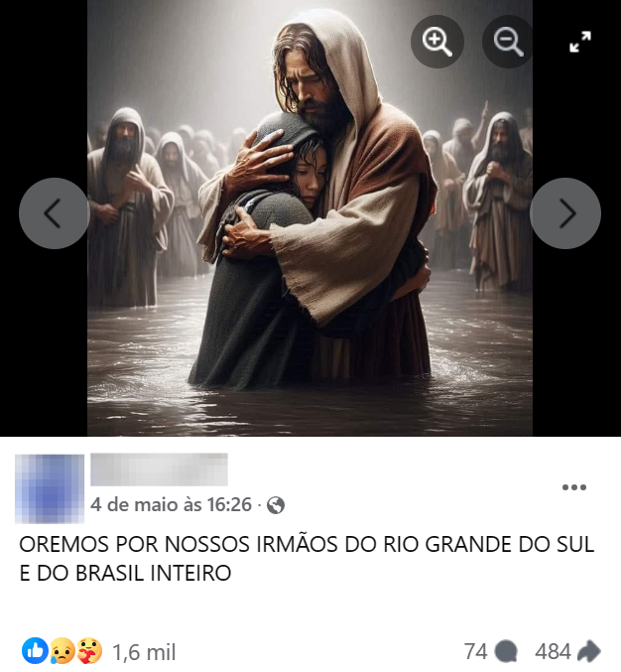
Task: View the 484 shares count
Action: [553, 651]
